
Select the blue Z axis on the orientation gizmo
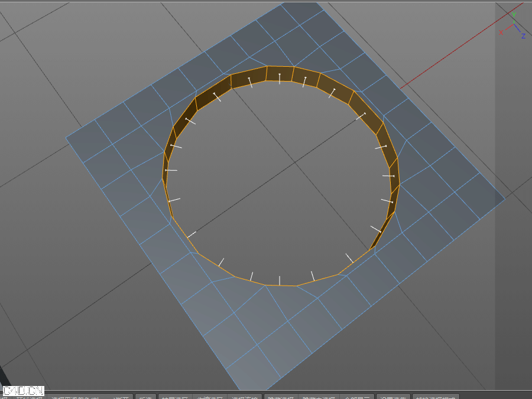[523, 36]
